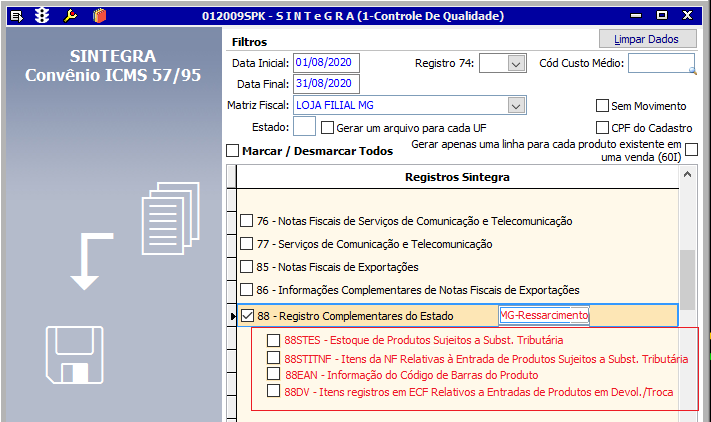Uncheck record 88 Registro Complementares do Estado

click(247, 315)
